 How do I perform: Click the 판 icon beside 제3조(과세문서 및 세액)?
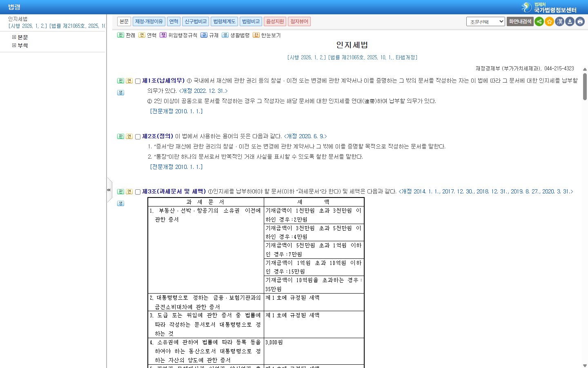[120, 191]
